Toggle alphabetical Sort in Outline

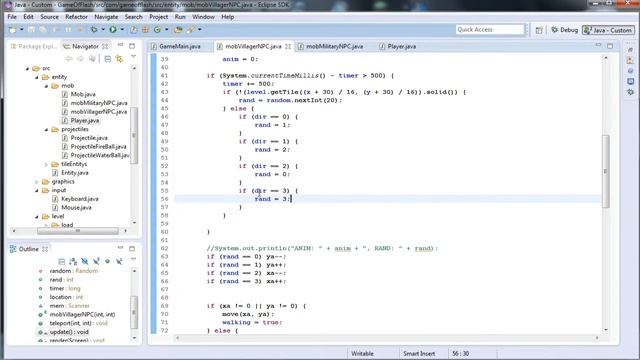click(73, 261)
